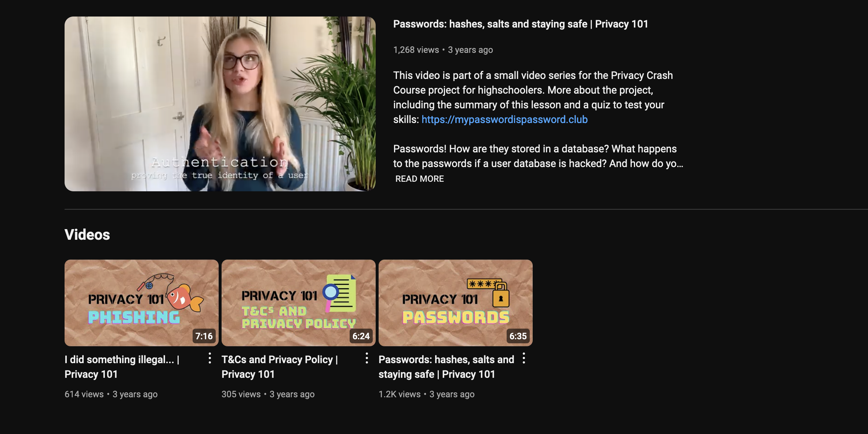The height and width of the screenshot is (434, 868).
Task: Open video titled T&Cs and Privacy Policy
Action: click(x=280, y=367)
